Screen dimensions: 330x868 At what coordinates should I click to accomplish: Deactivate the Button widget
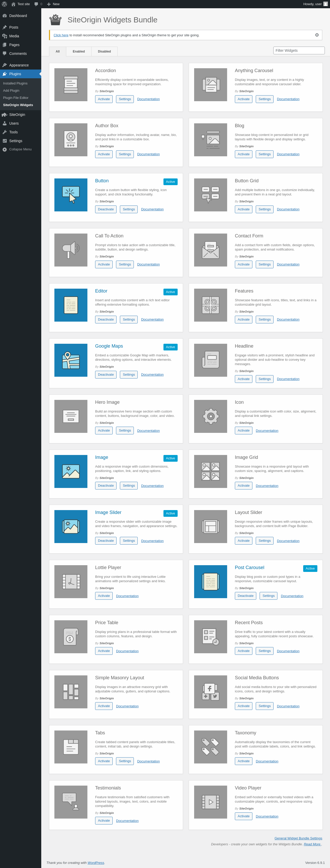point(106,209)
